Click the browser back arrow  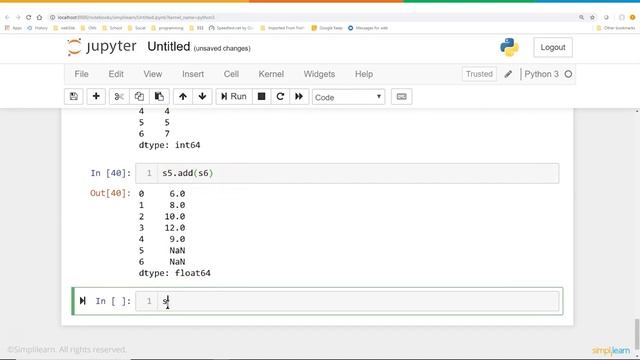point(7,18)
